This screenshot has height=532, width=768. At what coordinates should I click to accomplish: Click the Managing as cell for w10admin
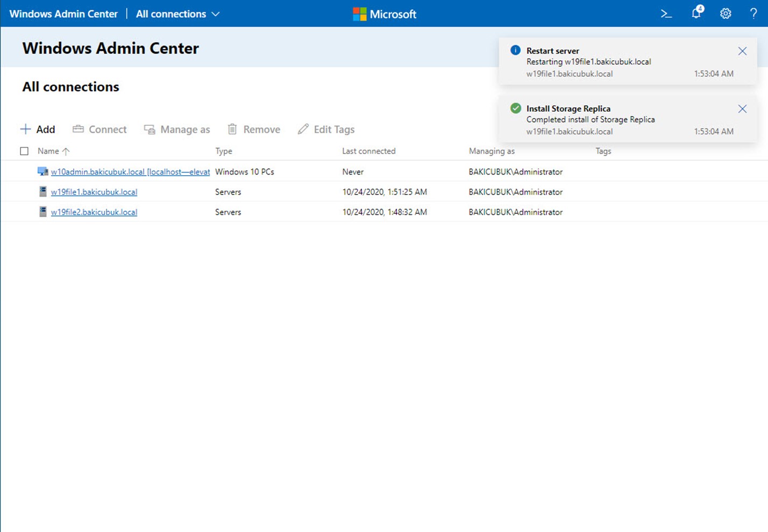[516, 171]
